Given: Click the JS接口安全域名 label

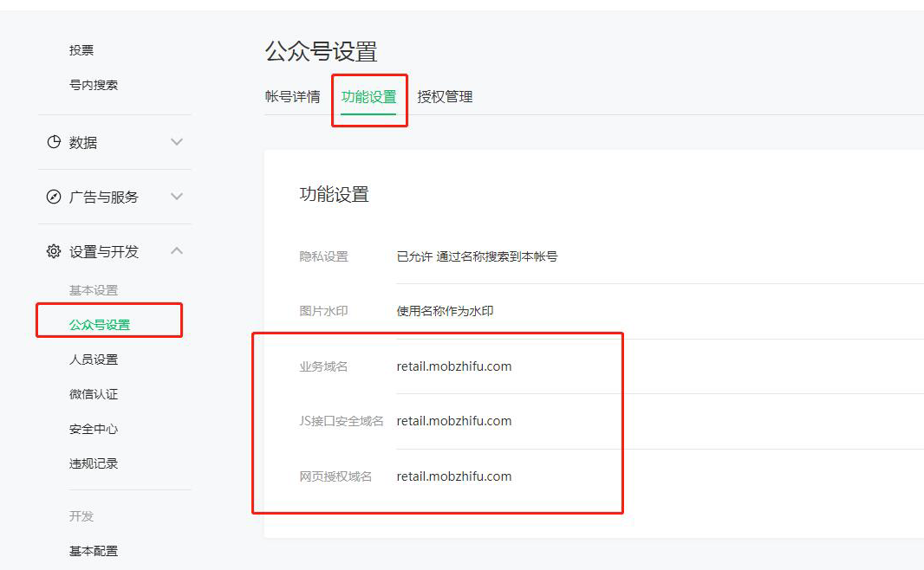Looking at the screenshot, I should click(342, 422).
